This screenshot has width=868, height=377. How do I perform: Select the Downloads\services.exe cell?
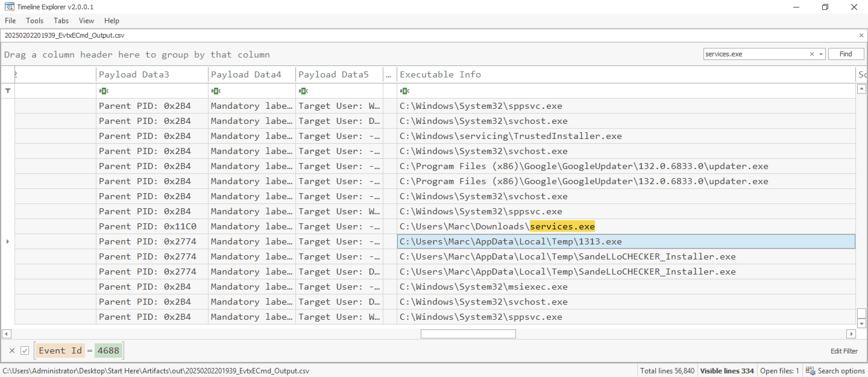(626, 226)
